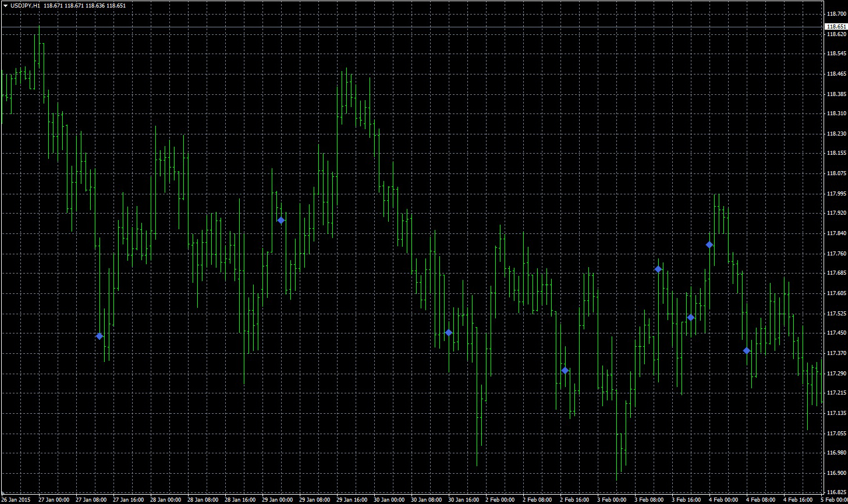Viewport: 848px width, 504px height.
Task: Click the rightmost blue diamond marker
Action: click(747, 351)
